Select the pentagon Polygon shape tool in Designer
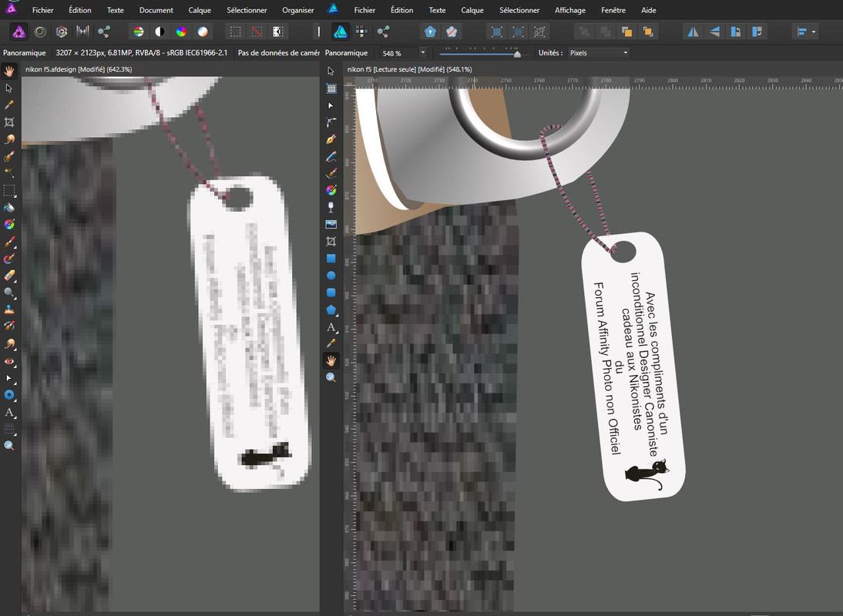 coord(331,310)
